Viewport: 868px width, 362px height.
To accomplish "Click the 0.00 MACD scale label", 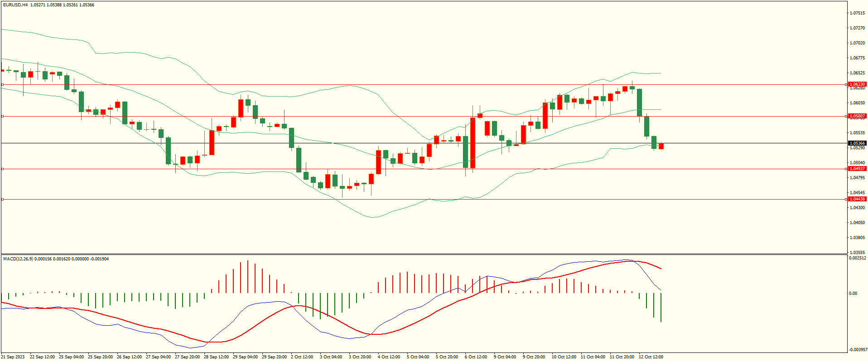I will pyautogui.click(x=853, y=294).
